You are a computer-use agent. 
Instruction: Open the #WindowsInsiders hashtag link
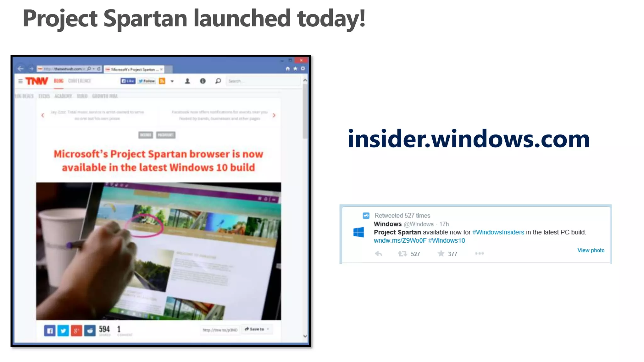tap(498, 232)
